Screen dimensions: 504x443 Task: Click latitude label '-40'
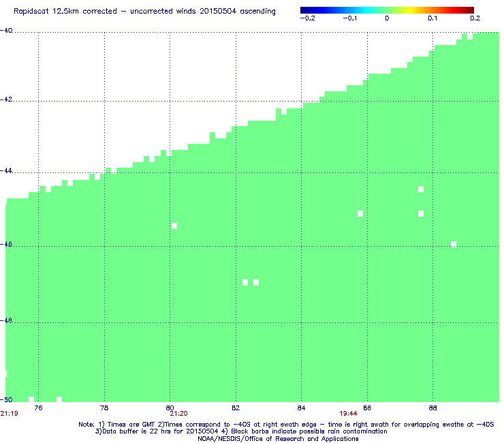click(6, 31)
